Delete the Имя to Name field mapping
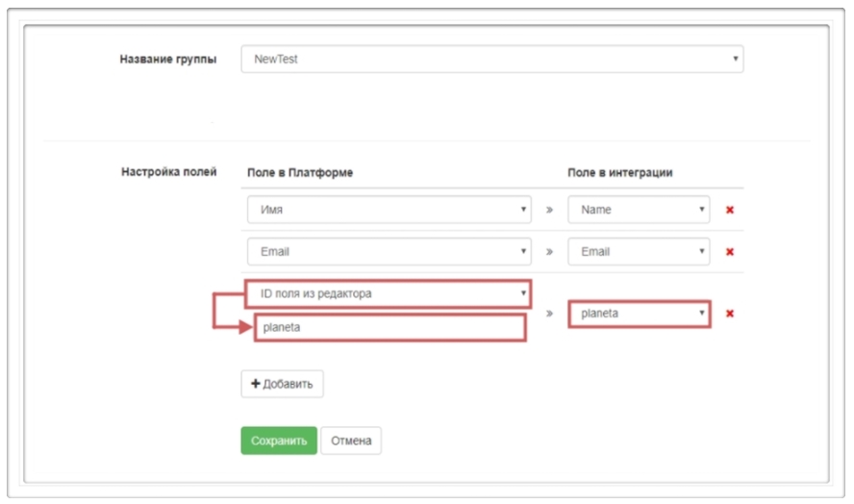 730,210
